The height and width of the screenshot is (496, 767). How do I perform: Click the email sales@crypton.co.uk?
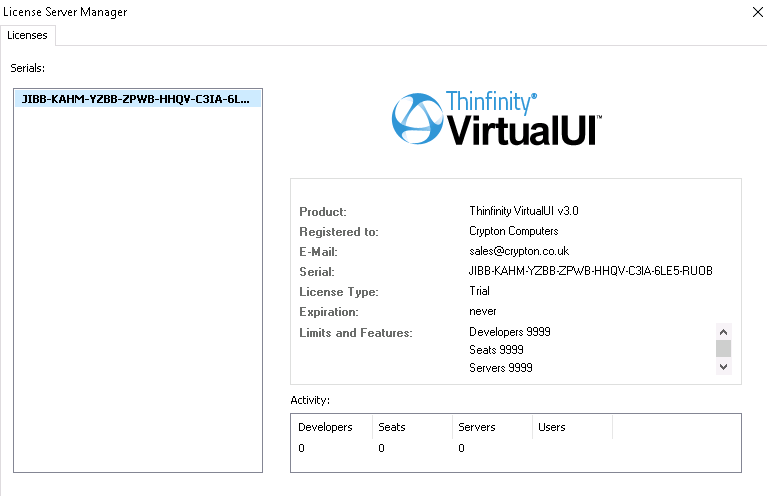[519, 251]
